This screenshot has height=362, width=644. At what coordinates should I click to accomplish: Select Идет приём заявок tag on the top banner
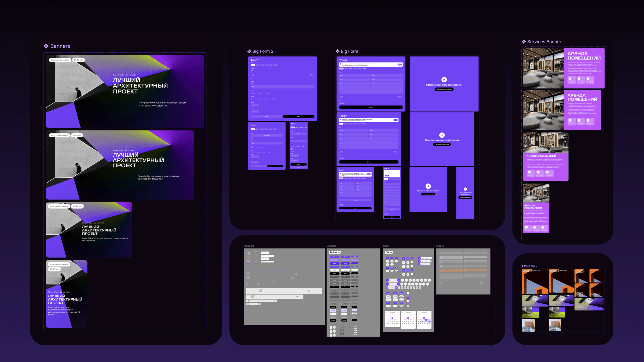[x=60, y=60]
